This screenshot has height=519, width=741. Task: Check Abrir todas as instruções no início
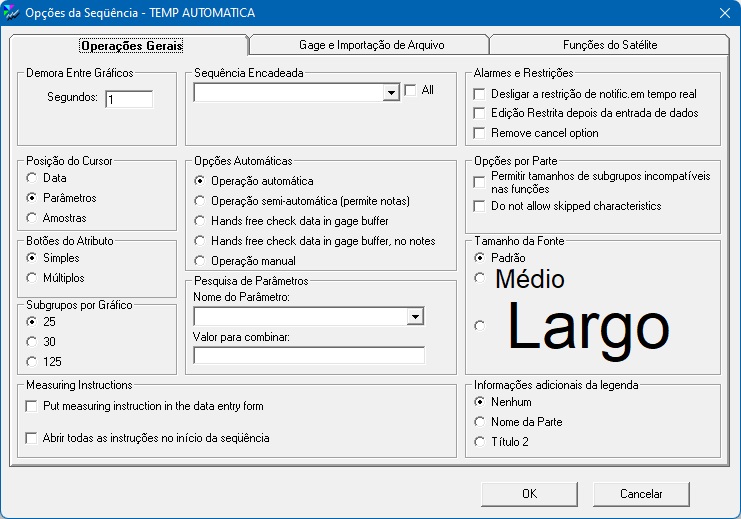[x=32, y=438]
